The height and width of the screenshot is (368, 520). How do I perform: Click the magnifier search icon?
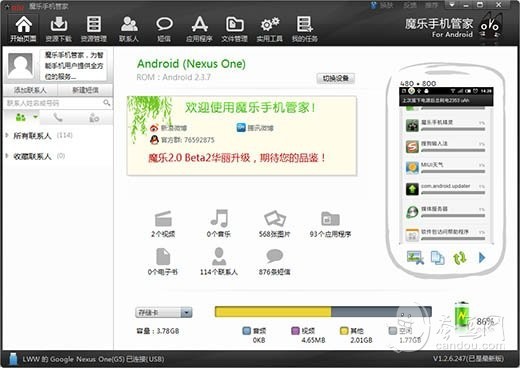(x=107, y=103)
